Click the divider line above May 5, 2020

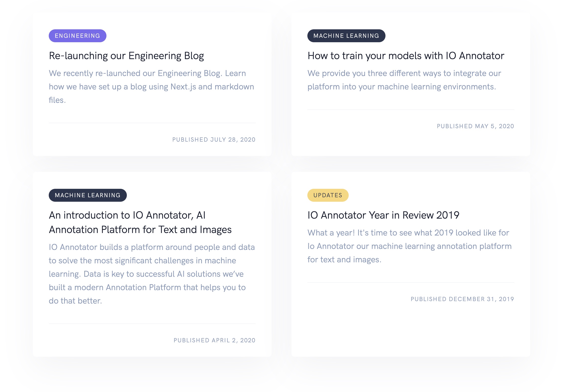(x=411, y=110)
